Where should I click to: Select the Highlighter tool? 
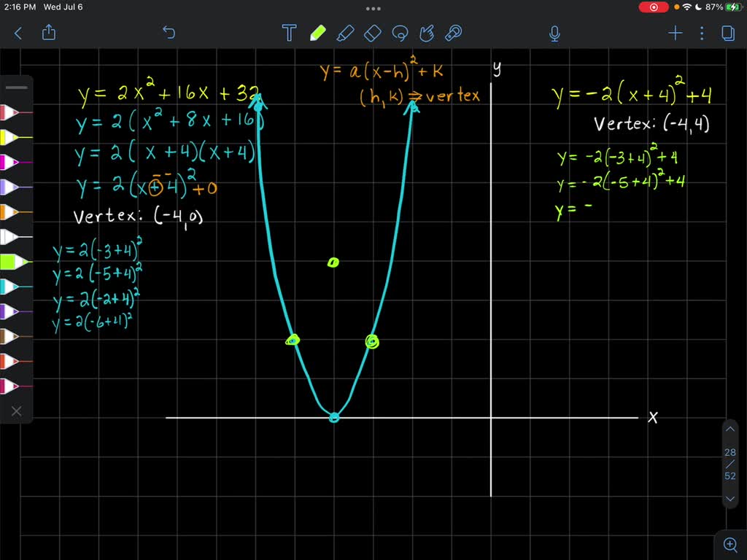346,33
